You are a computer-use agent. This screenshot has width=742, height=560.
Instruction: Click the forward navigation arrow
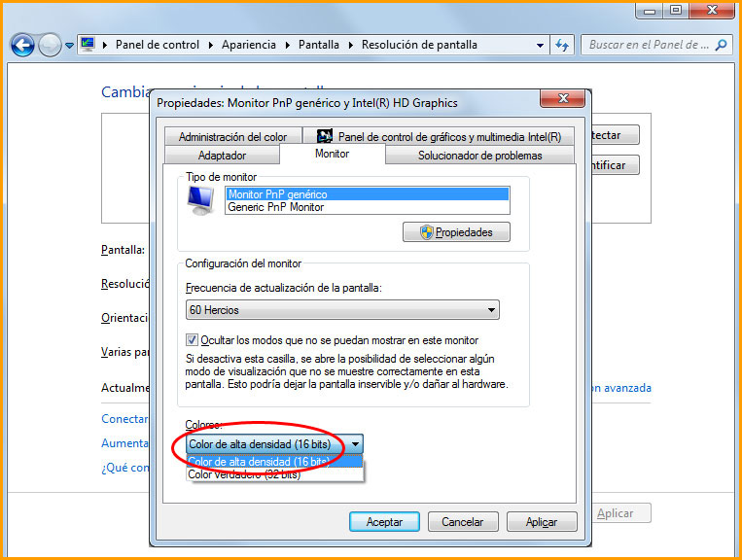50,46
